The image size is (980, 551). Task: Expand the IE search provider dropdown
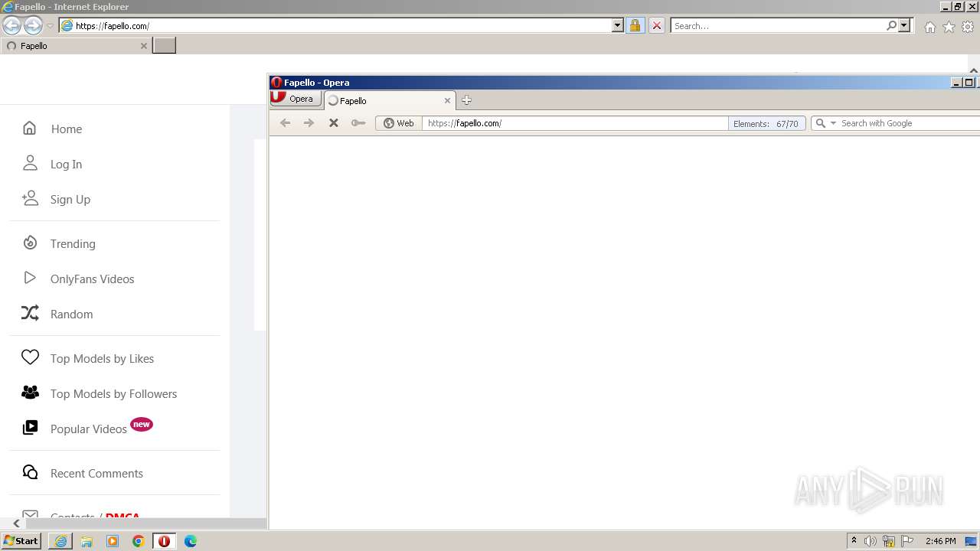coord(904,25)
